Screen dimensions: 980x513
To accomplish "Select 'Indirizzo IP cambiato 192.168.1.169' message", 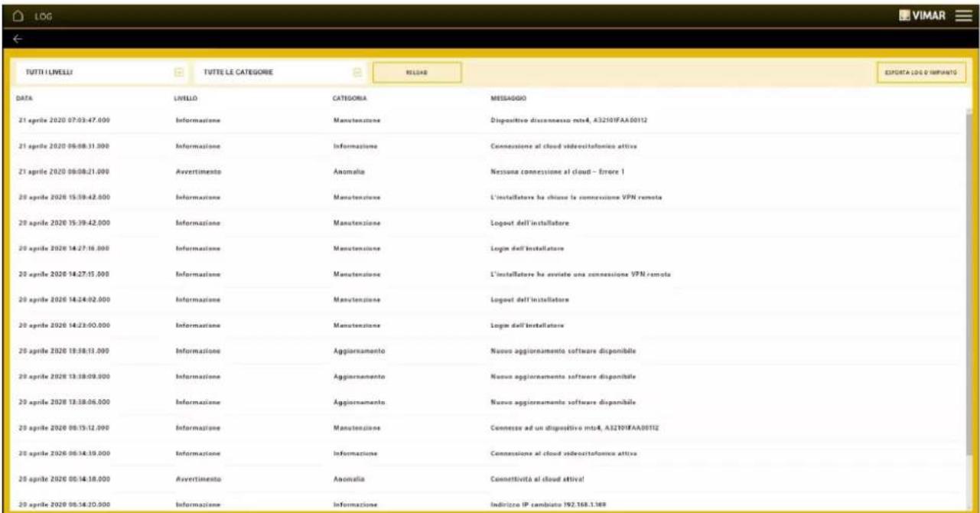I will click(x=548, y=505).
